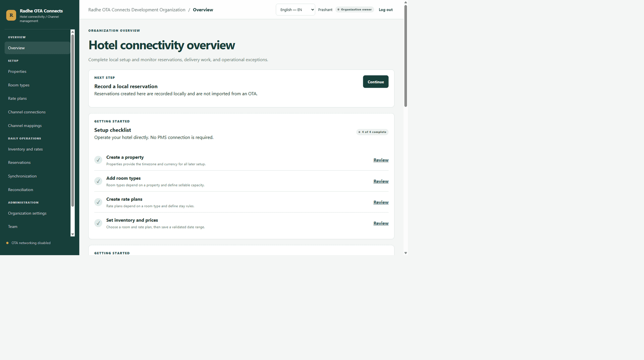The width and height of the screenshot is (644, 360).
Task: Click the Organization owner role badge
Action: (355, 10)
